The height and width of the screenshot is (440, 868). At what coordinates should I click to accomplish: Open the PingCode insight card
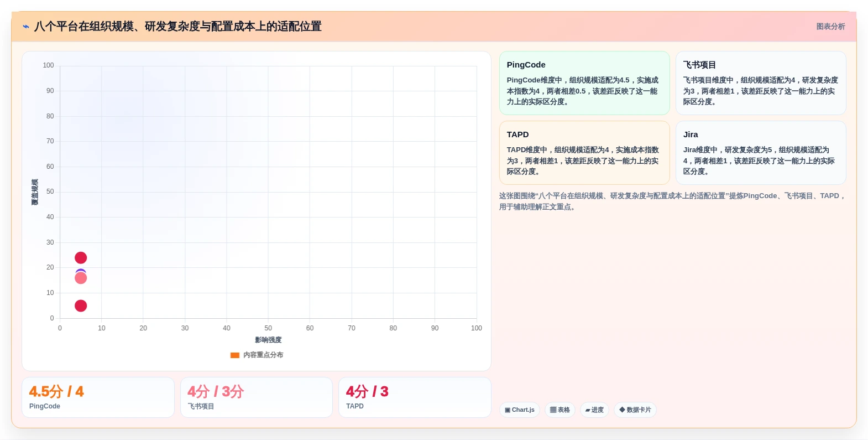(x=584, y=83)
